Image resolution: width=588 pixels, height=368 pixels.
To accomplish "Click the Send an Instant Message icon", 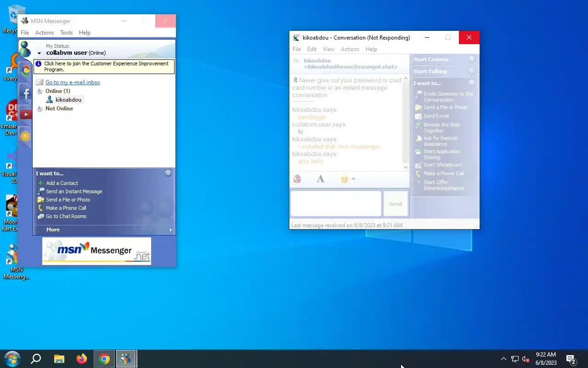I will tap(41, 191).
